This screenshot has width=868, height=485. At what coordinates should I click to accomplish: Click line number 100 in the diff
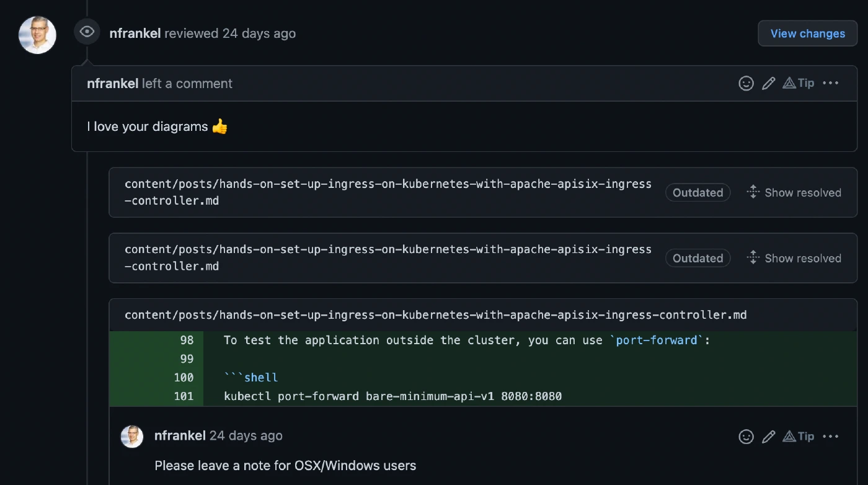tap(184, 377)
